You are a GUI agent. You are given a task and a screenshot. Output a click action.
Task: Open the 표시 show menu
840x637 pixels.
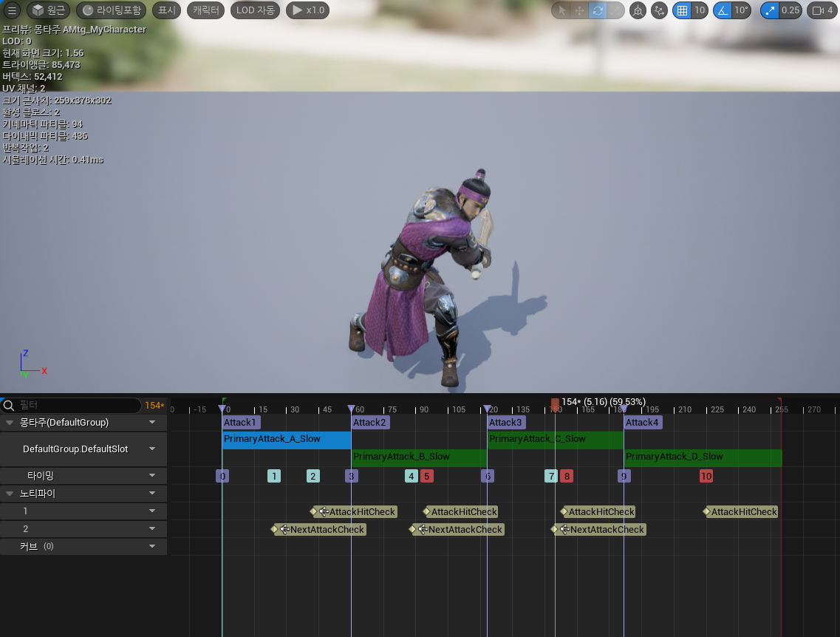point(167,10)
